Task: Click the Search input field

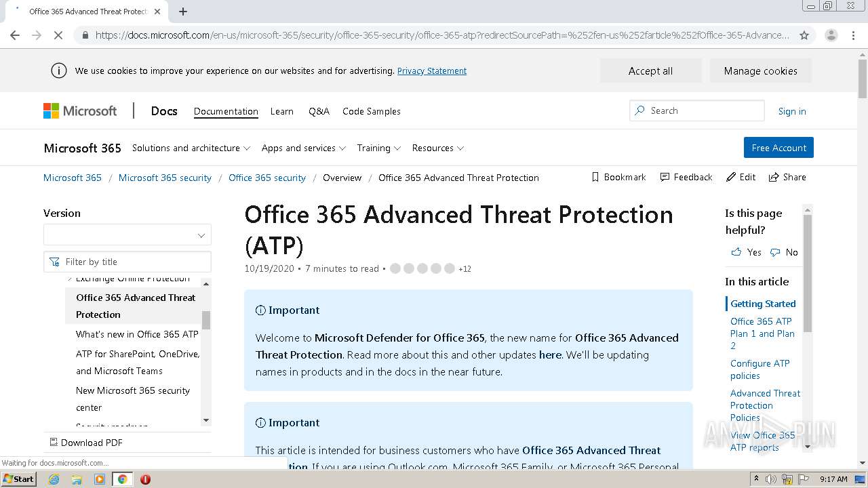Action: click(697, 110)
